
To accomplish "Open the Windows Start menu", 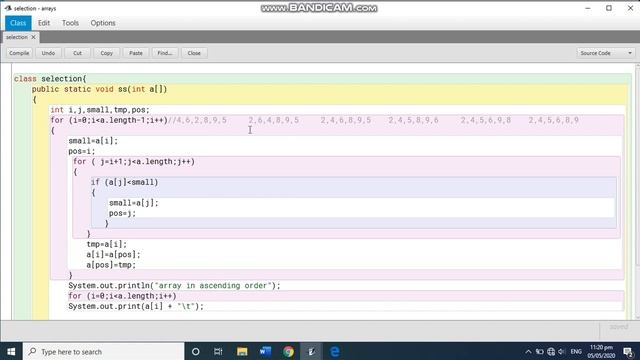I will (x=11, y=351).
